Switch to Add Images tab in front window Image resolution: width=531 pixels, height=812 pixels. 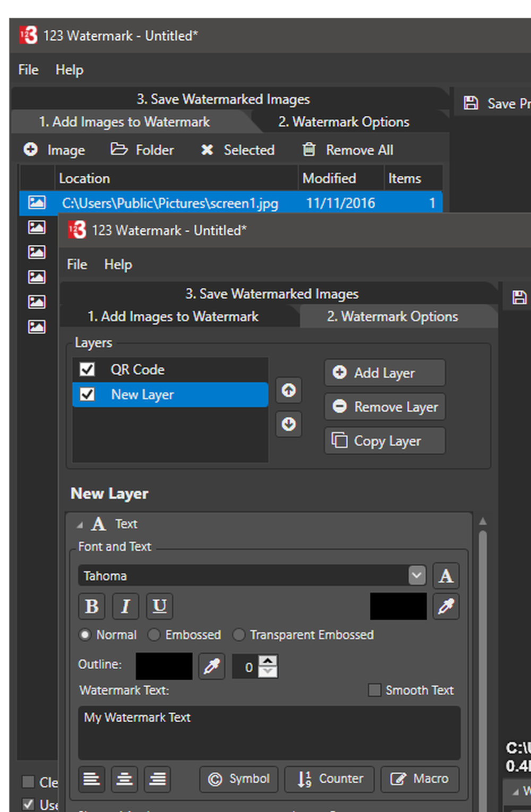173,316
